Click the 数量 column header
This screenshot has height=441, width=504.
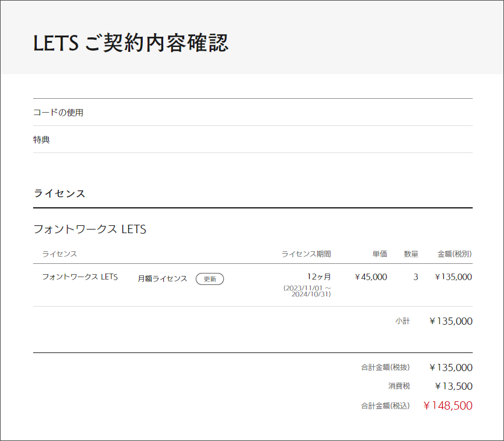(x=411, y=254)
